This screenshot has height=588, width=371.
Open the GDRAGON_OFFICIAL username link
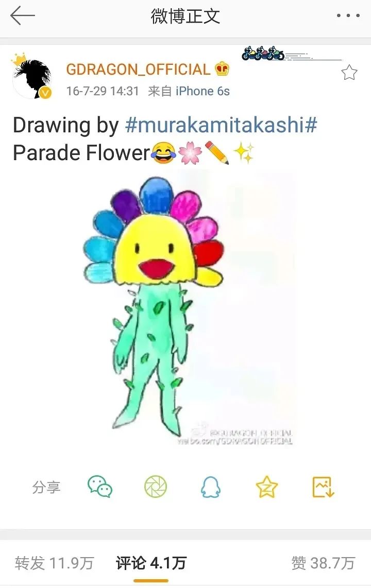(138, 70)
